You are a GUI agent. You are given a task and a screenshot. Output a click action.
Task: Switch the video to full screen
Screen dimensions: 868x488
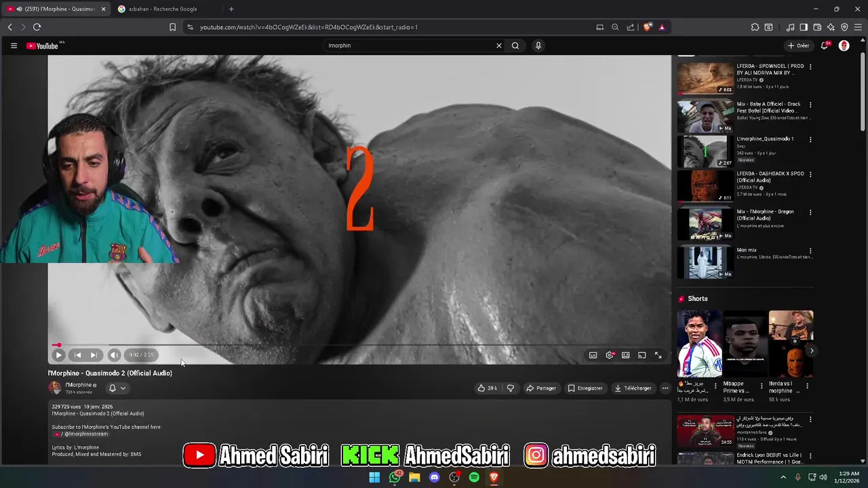[x=658, y=355]
